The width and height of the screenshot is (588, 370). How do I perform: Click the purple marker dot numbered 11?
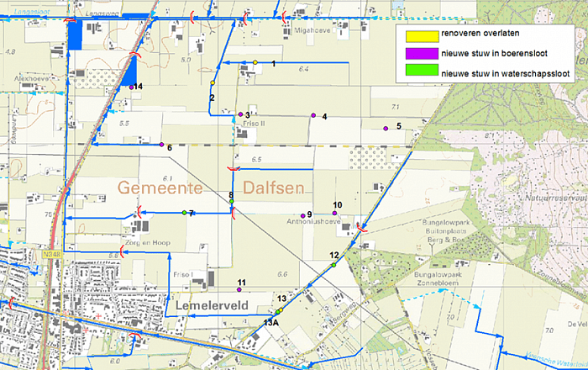coord(239,289)
